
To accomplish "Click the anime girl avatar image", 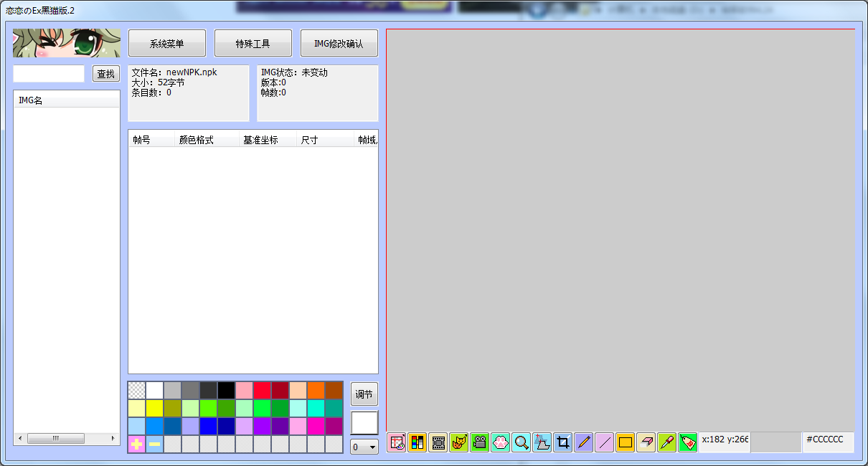I will click(67, 43).
